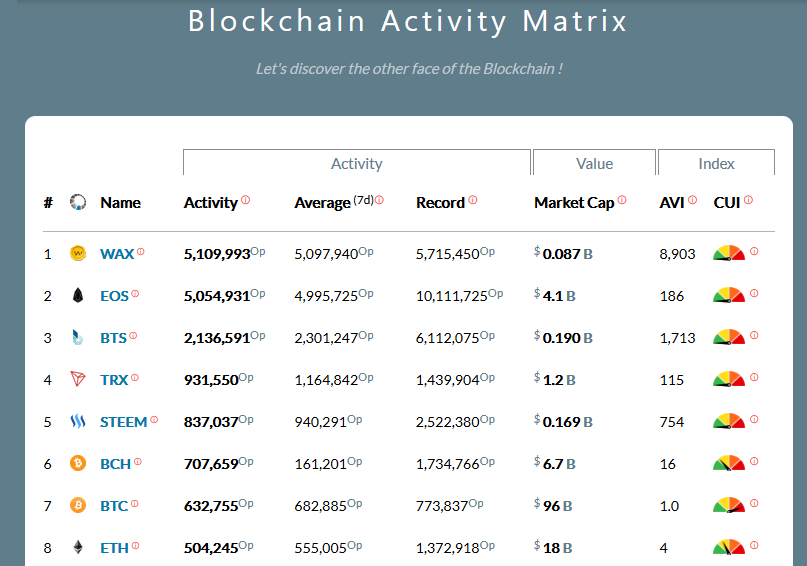The height and width of the screenshot is (566, 807).
Task: Click the logo column header icon
Action: (78, 202)
